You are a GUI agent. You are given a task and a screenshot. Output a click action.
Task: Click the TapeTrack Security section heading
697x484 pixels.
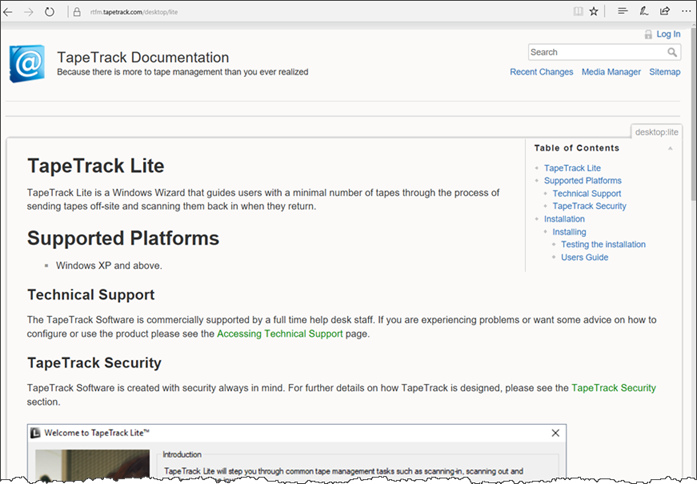(x=94, y=363)
